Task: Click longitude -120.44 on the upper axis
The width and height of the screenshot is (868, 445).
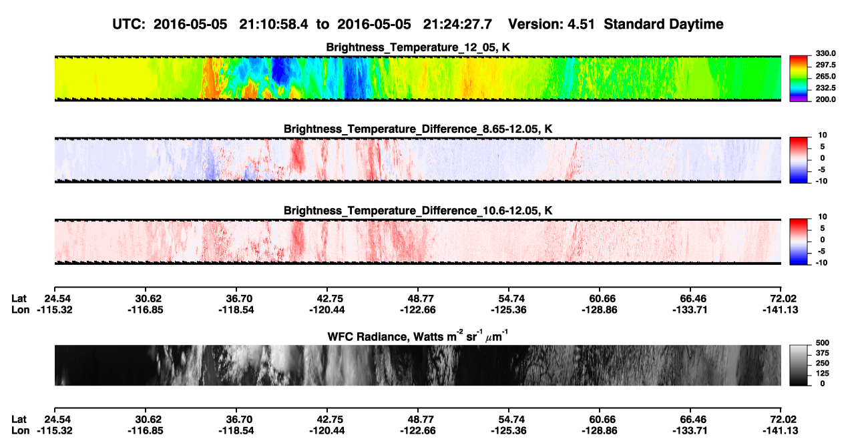Action: (x=328, y=310)
